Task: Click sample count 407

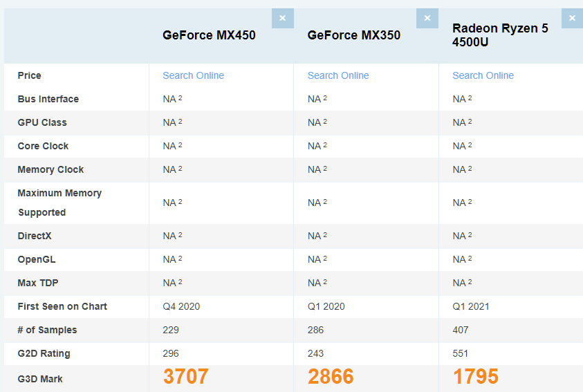Action: [x=461, y=330]
